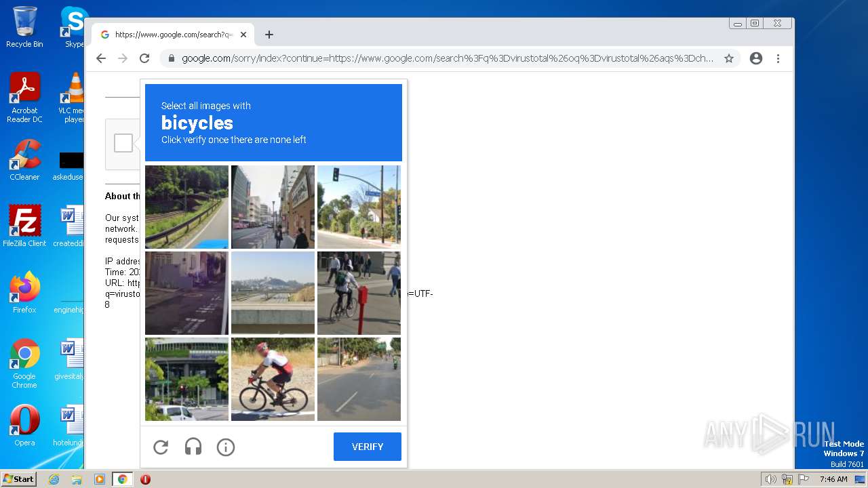Open Windows Explorer folder from the taskbar
The image size is (868, 488).
pos(77,479)
